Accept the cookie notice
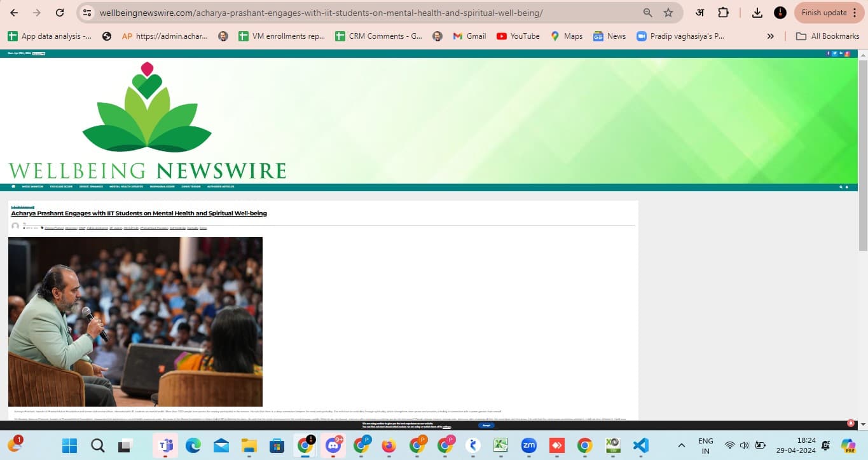The height and width of the screenshot is (460, 868). [x=486, y=425]
